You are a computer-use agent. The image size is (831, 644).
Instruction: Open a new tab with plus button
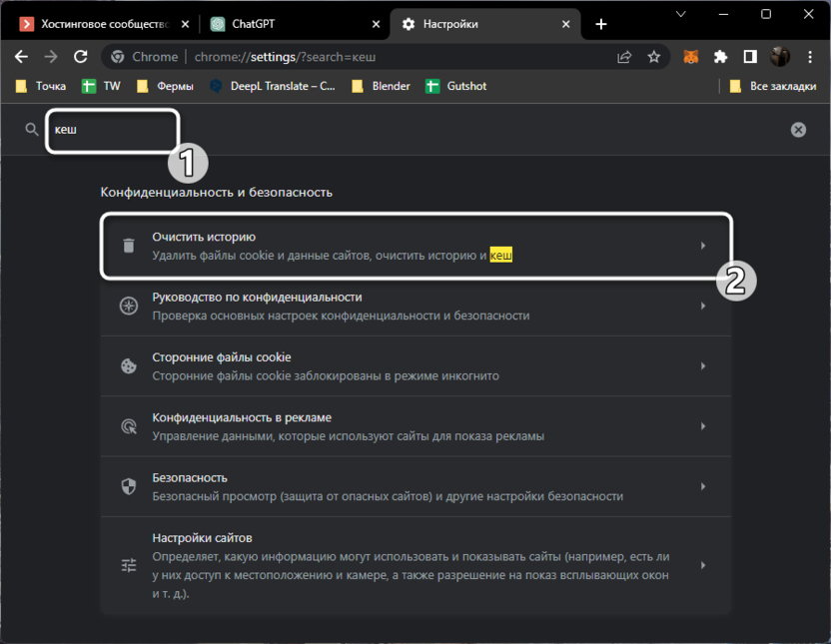pos(601,24)
